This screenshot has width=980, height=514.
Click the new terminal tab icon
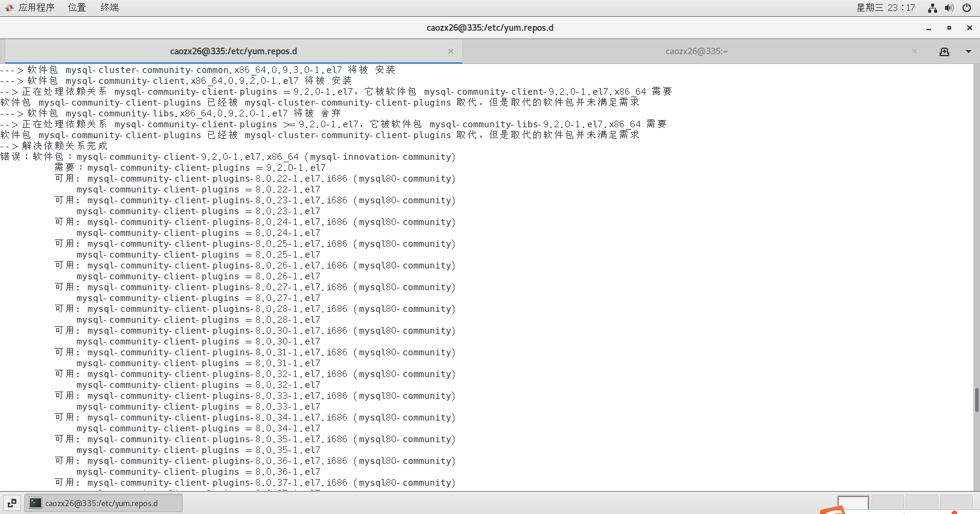click(x=944, y=52)
